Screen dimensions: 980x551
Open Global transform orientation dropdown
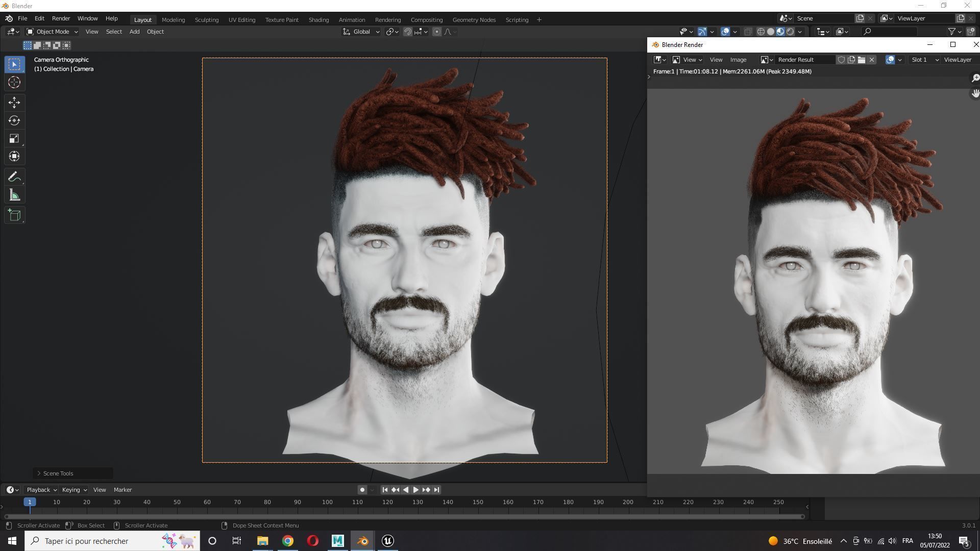pos(361,32)
